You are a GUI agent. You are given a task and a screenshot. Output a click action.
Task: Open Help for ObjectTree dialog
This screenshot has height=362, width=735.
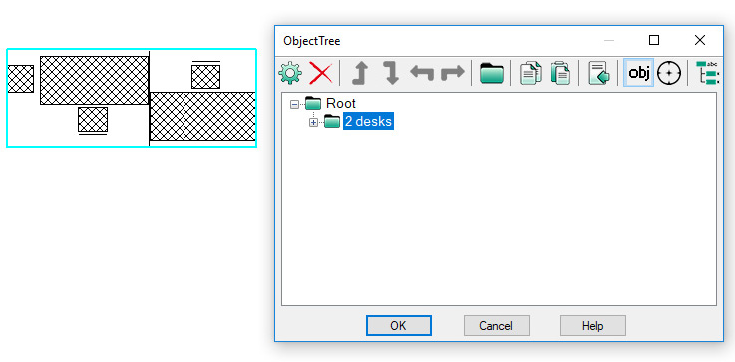[x=592, y=325]
